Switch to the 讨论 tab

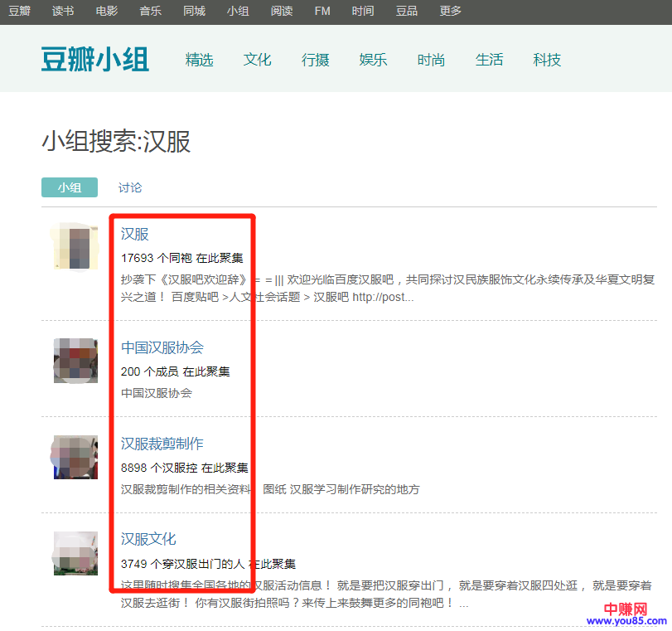tap(130, 187)
